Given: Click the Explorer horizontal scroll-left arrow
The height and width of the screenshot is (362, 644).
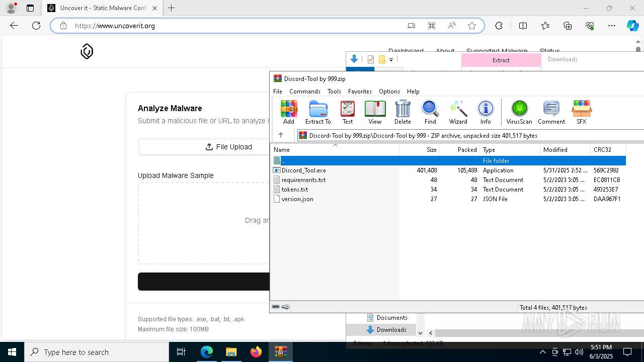Looking at the screenshot, I should click(431, 333).
